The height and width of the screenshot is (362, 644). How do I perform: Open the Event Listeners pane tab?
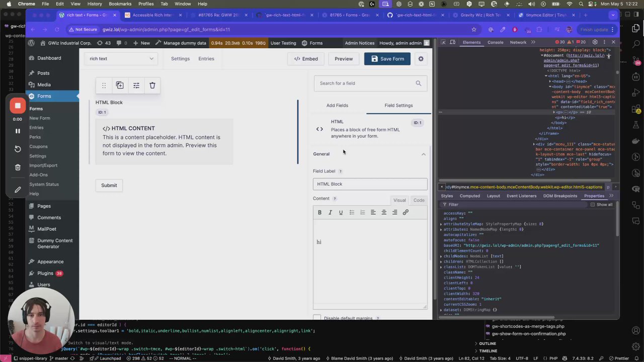pos(521,196)
